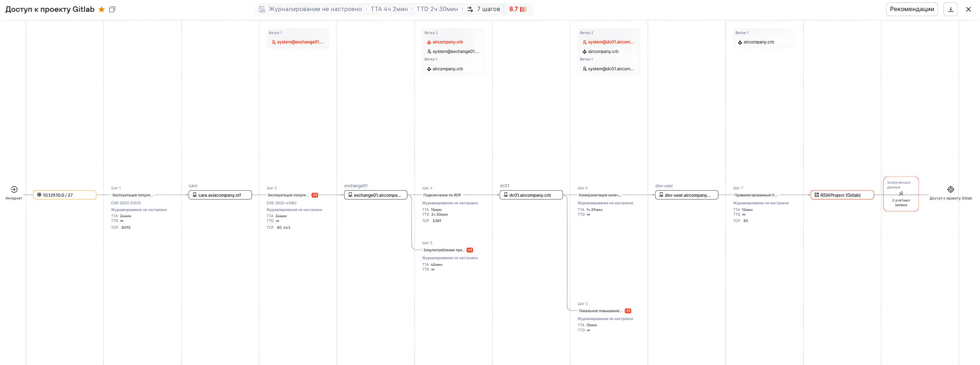Click the target icon for Gitlab project access

coord(951,190)
